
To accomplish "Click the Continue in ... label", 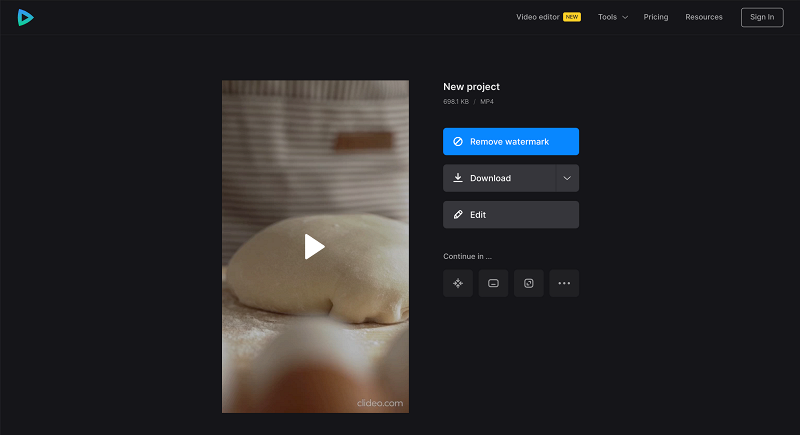I will pyautogui.click(x=467, y=257).
